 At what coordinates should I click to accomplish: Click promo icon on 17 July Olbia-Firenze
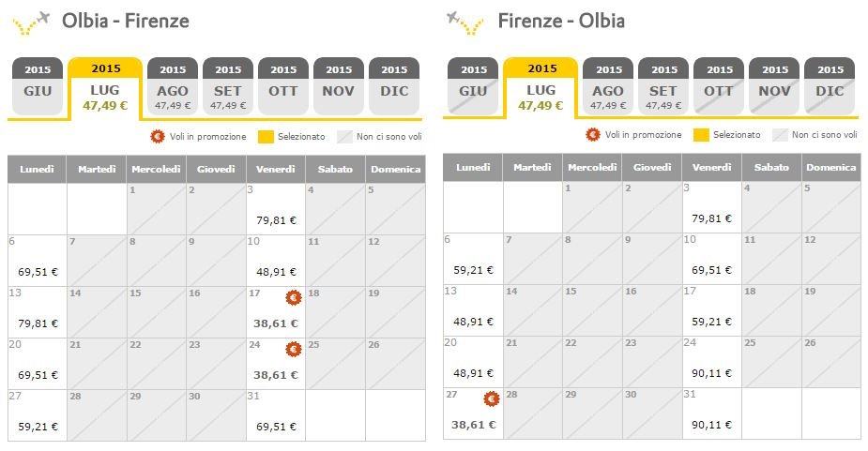294,298
